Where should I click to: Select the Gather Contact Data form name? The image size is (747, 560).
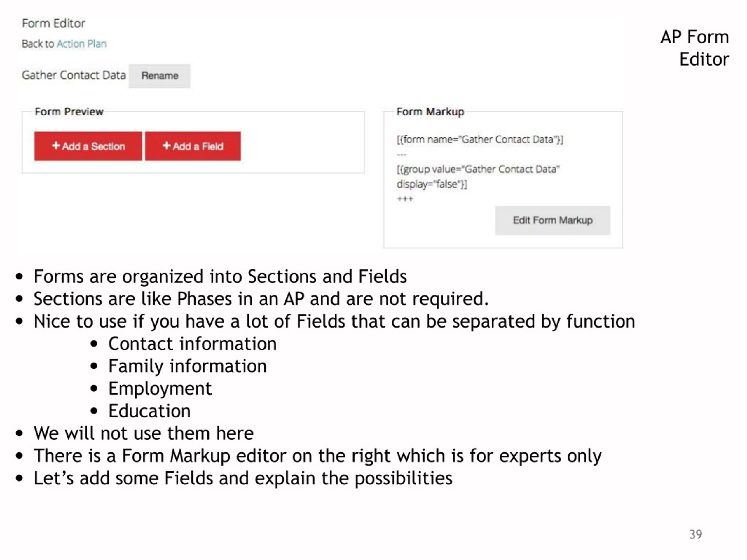pos(74,75)
